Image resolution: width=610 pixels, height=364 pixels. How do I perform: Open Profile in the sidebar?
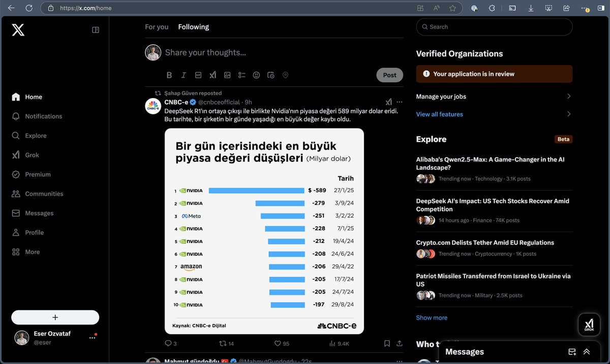27,232
